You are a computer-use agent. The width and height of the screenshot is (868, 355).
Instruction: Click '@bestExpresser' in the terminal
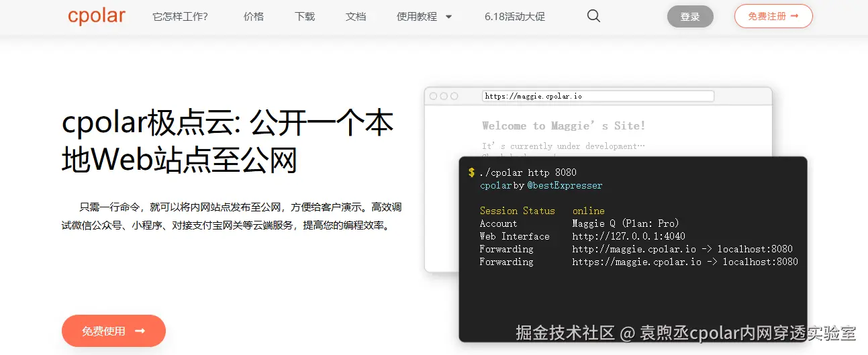[x=565, y=185]
